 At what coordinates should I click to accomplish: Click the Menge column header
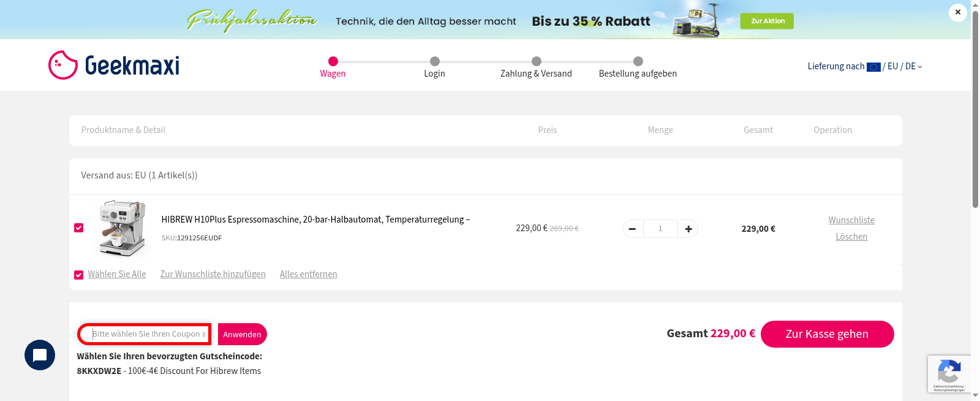[x=660, y=130]
